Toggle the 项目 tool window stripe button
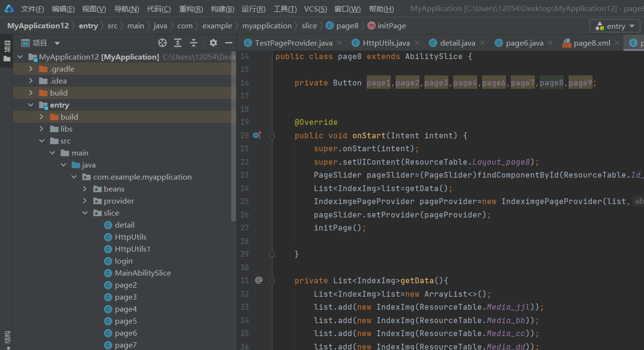644x350 pixels. [x=7, y=51]
